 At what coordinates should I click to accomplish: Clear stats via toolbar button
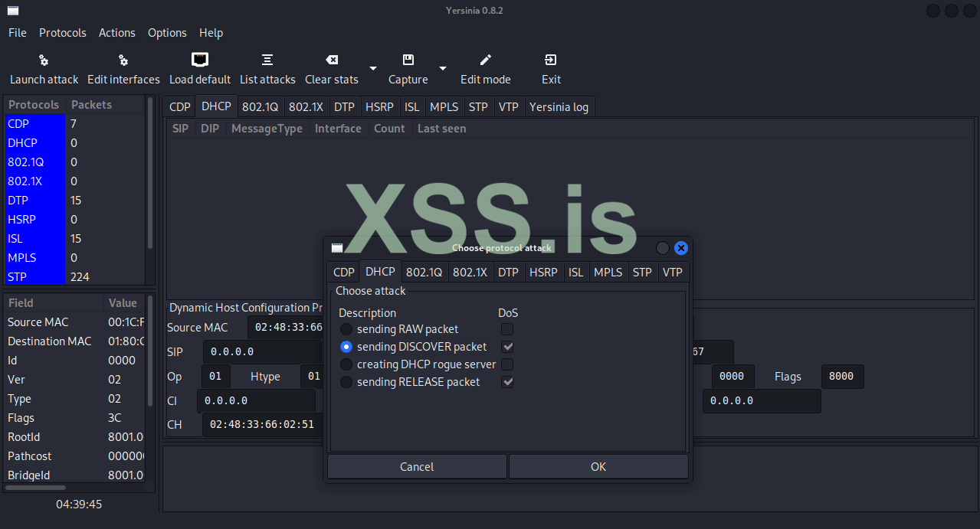coord(332,70)
